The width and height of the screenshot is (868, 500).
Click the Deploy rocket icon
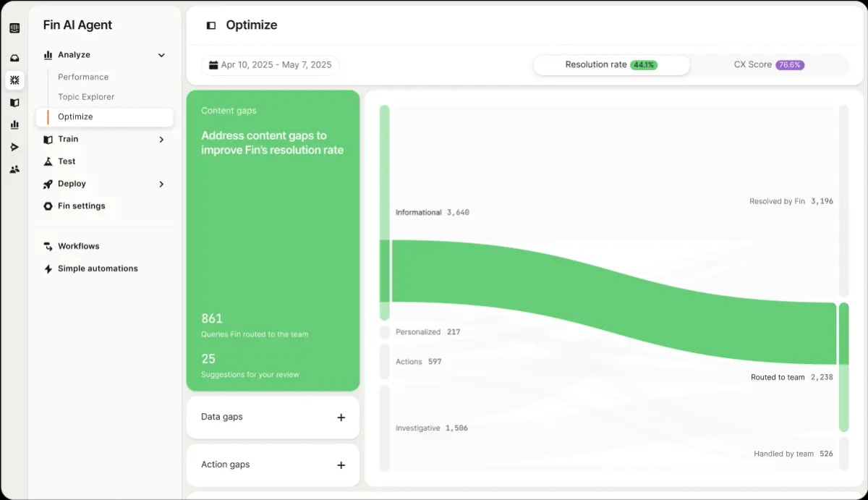(x=48, y=184)
